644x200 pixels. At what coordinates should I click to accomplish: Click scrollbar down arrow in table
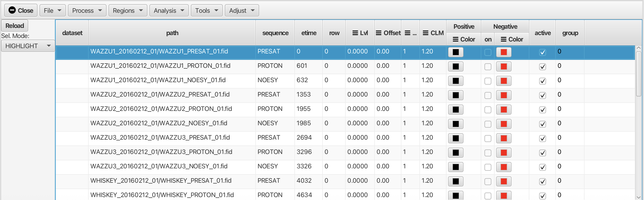click(x=639, y=197)
